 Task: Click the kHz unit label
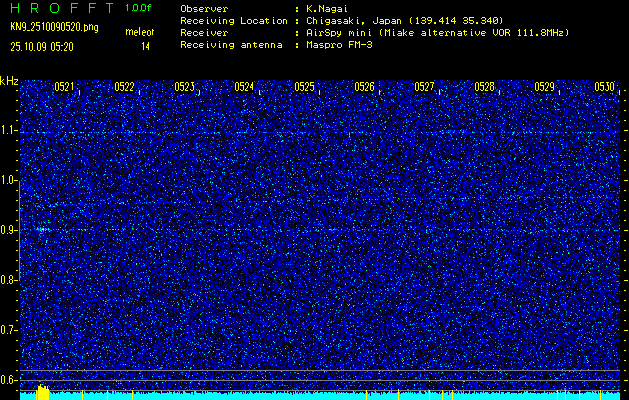pyautogui.click(x=10, y=81)
